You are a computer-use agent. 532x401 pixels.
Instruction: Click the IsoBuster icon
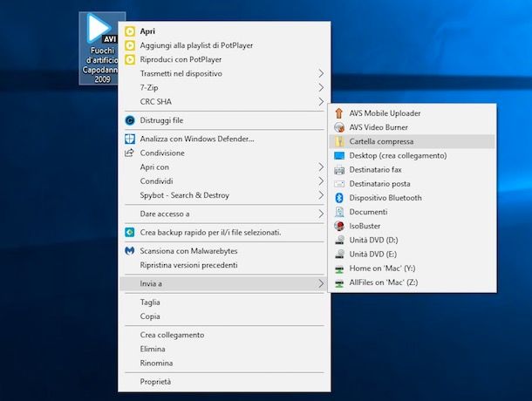pos(339,226)
